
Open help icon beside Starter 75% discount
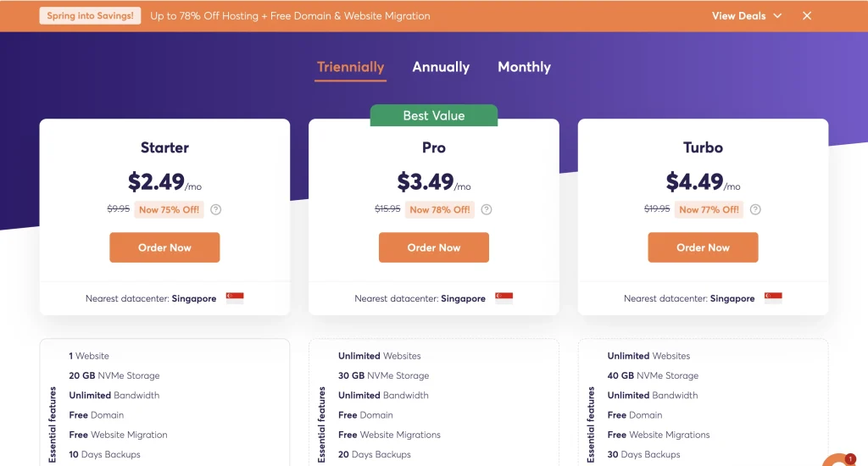(x=216, y=210)
